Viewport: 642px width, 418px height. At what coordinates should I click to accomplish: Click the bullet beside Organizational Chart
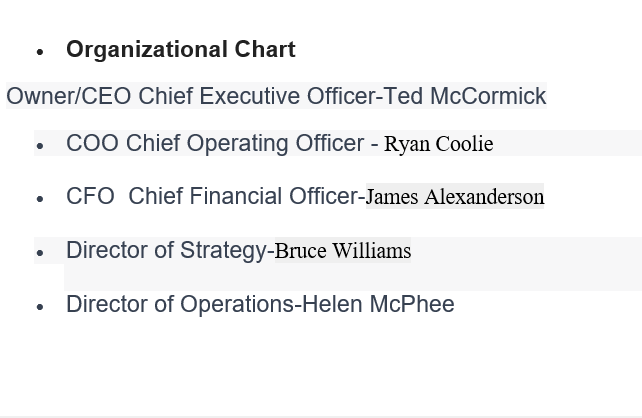[x=40, y=52]
